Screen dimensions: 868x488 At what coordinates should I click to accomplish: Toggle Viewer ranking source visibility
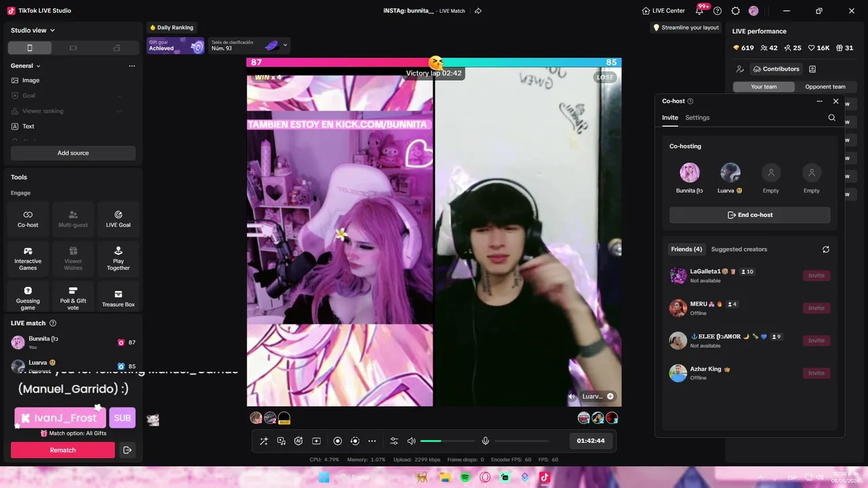click(x=119, y=111)
